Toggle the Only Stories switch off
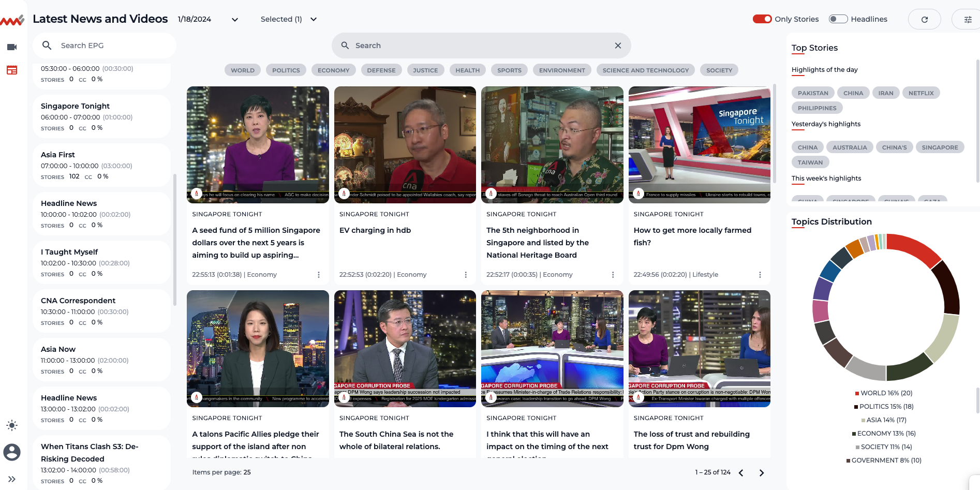 pyautogui.click(x=762, y=19)
